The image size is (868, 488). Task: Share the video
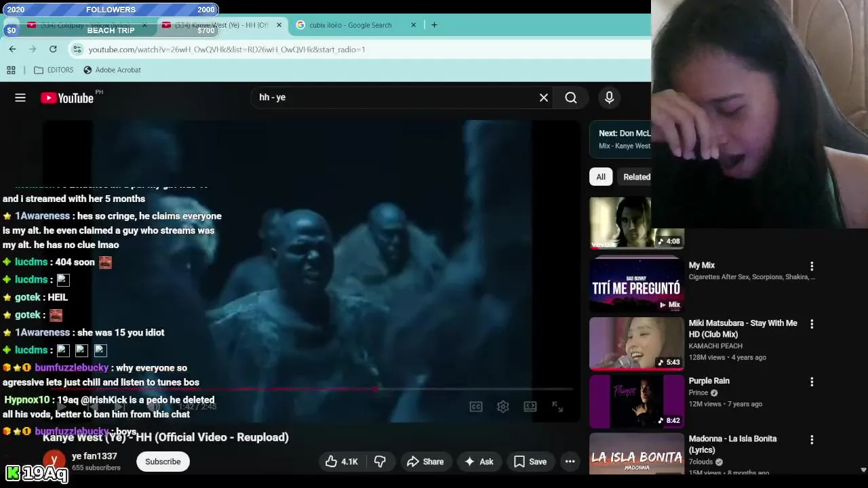pos(425,462)
